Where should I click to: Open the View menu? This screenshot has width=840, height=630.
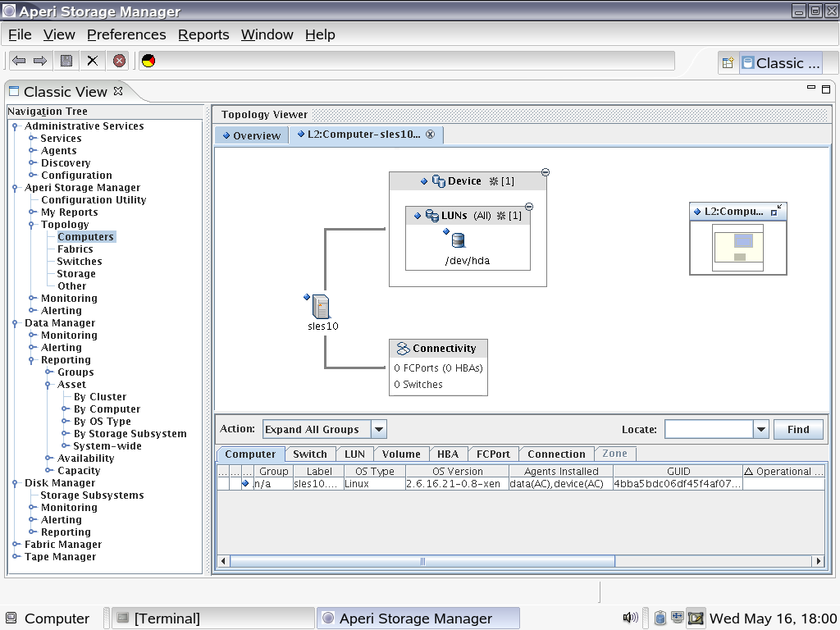click(59, 34)
